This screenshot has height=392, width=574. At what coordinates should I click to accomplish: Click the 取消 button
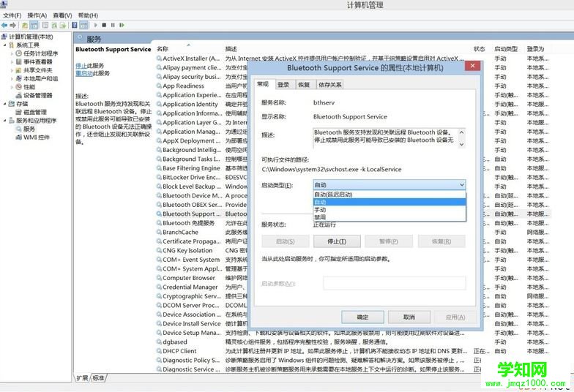tap(409, 317)
